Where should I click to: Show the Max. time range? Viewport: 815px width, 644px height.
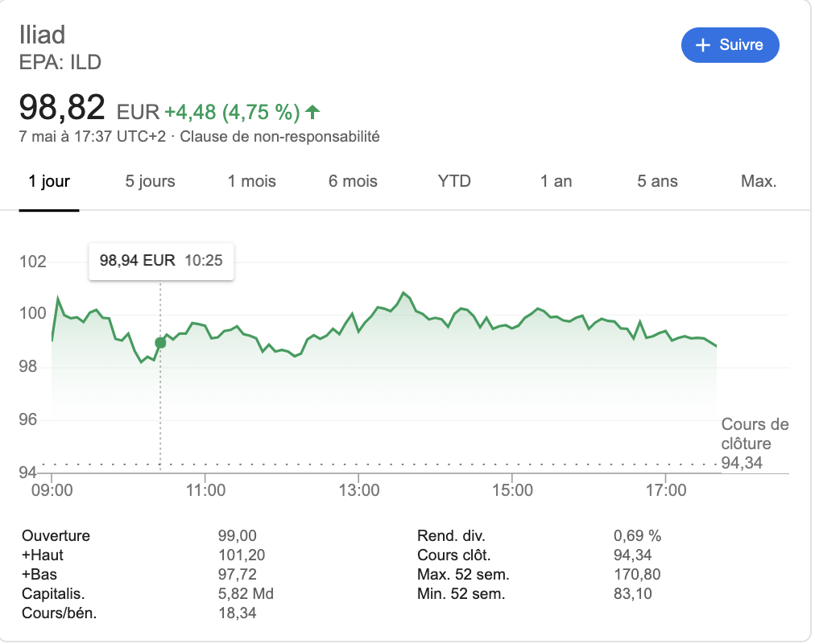click(759, 181)
